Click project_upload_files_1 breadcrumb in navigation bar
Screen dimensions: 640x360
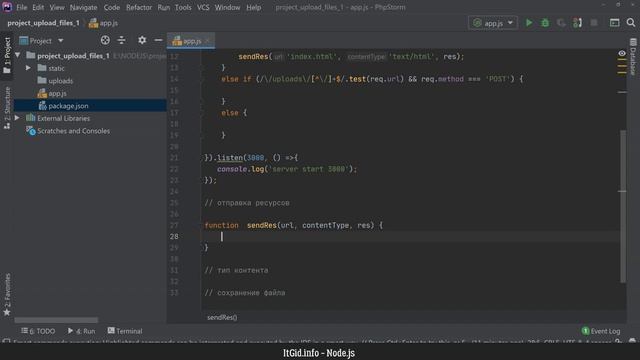[x=43, y=23]
